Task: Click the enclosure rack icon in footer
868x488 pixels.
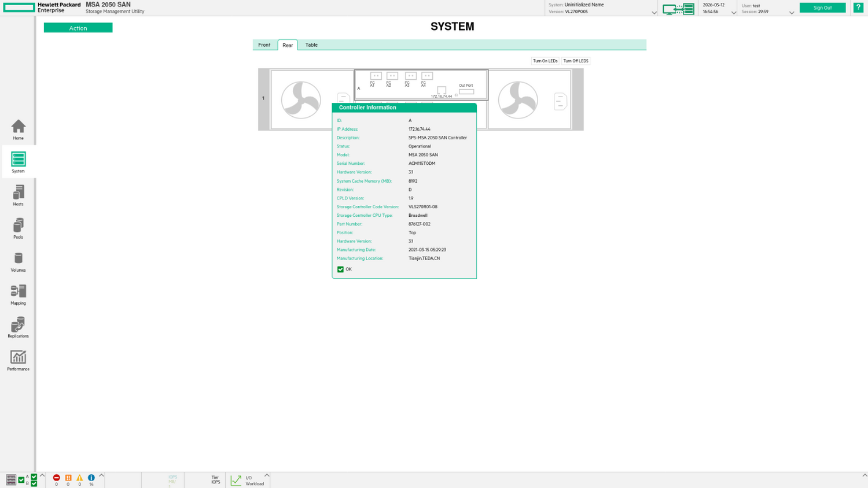Action: point(11,480)
